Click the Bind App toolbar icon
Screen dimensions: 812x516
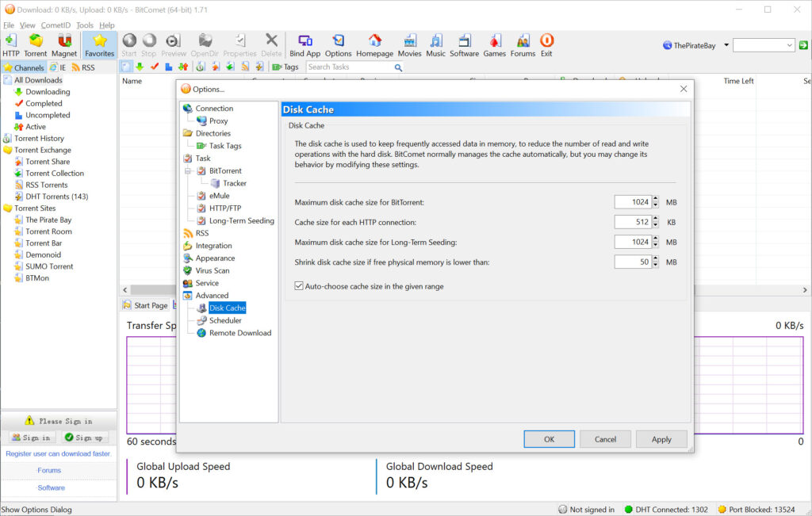(x=304, y=44)
